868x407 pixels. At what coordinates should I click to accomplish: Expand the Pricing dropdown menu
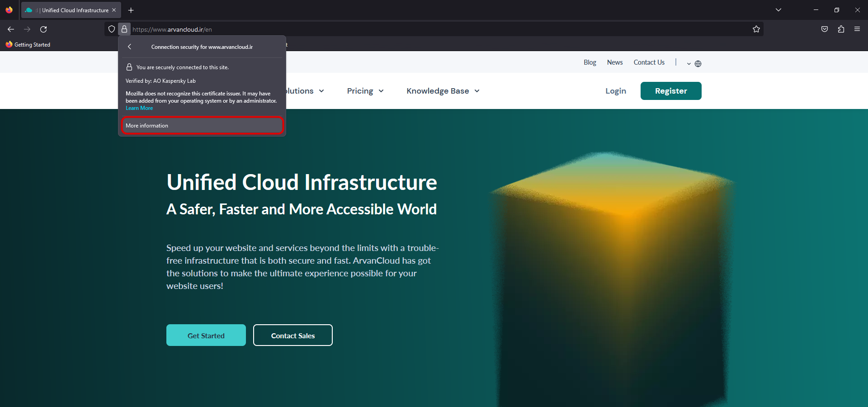pyautogui.click(x=365, y=91)
